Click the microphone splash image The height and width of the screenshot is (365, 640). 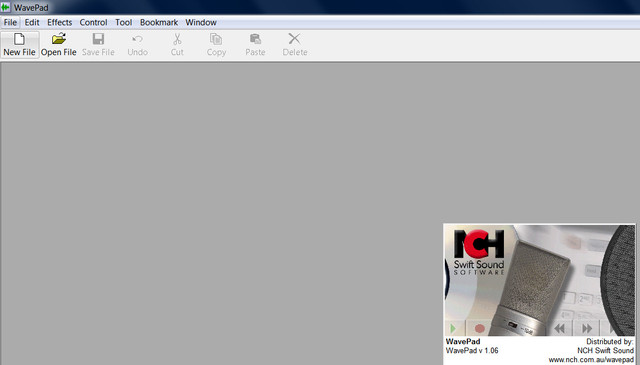point(539,280)
